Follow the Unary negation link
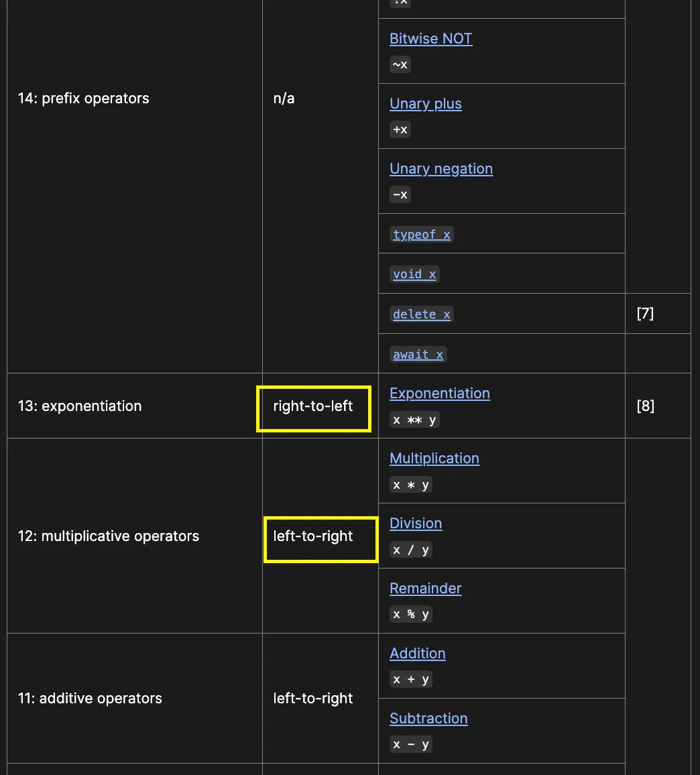The height and width of the screenshot is (775, 700). pyautogui.click(x=441, y=168)
